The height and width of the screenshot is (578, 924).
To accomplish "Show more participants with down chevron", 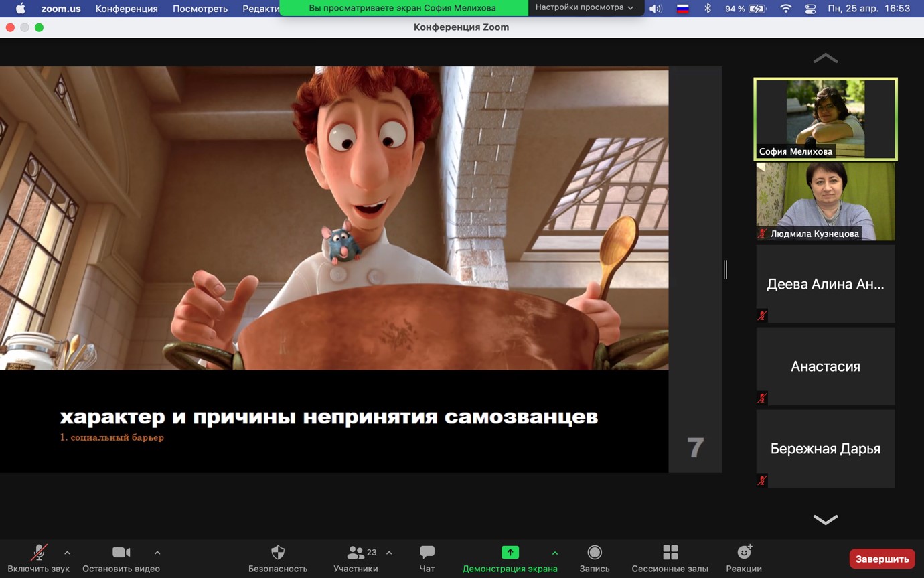I will coord(826,520).
